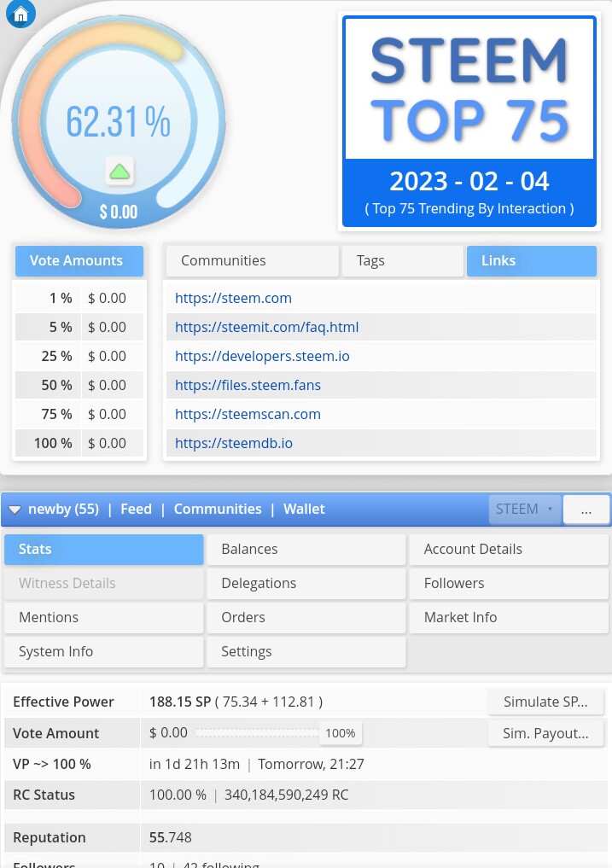Image resolution: width=612 pixels, height=868 pixels.
Task: Select the Followers tab
Action: point(509,584)
